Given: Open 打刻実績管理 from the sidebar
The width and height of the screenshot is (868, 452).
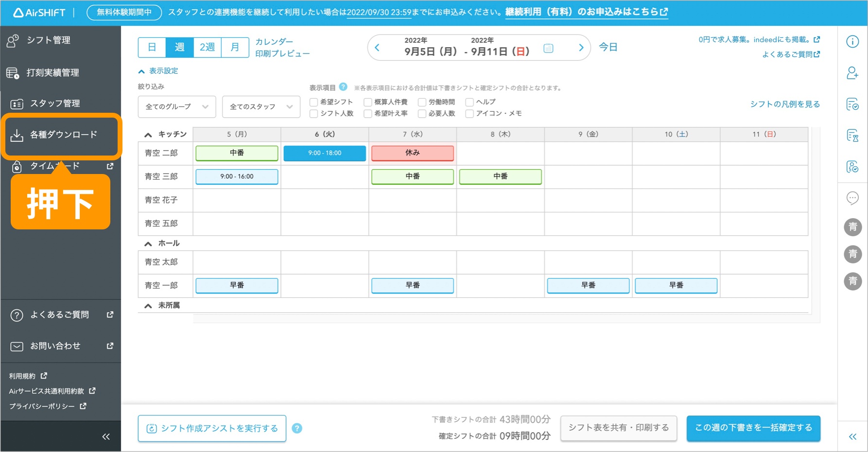Looking at the screenshot, I should pyautogui.click(x=55, y=72).
